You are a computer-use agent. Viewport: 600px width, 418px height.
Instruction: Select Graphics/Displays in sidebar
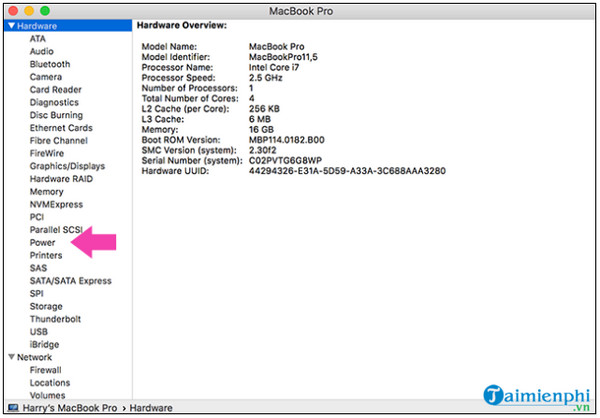[x=67, y=166]
